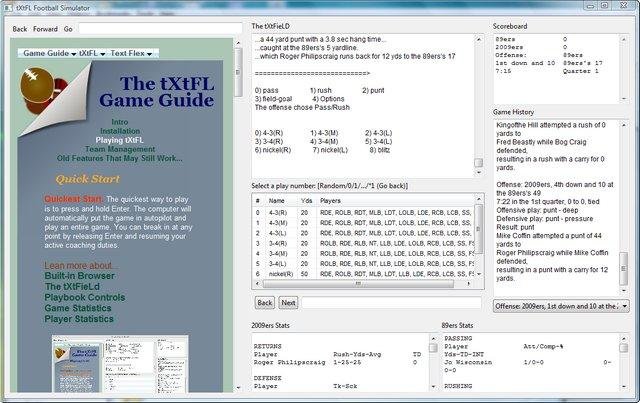The height and width of the screenshot is (403, 640).
Task: Click the Back button below play table
Action: [264, 303]
